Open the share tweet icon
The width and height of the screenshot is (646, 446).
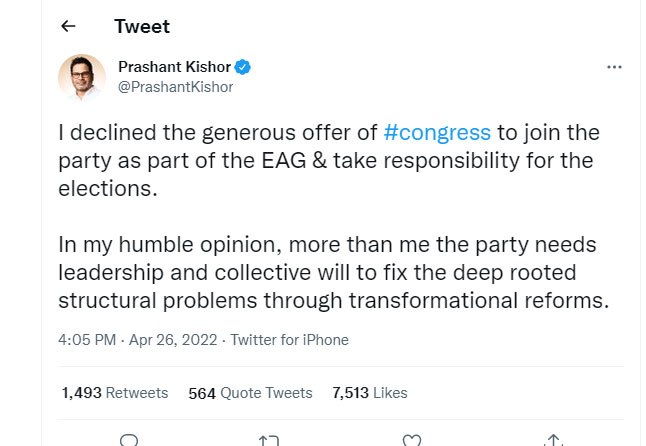click(553, 440)
